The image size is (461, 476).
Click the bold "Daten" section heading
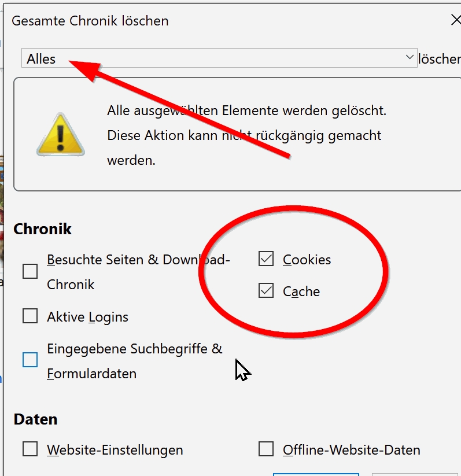click(35, 419)
